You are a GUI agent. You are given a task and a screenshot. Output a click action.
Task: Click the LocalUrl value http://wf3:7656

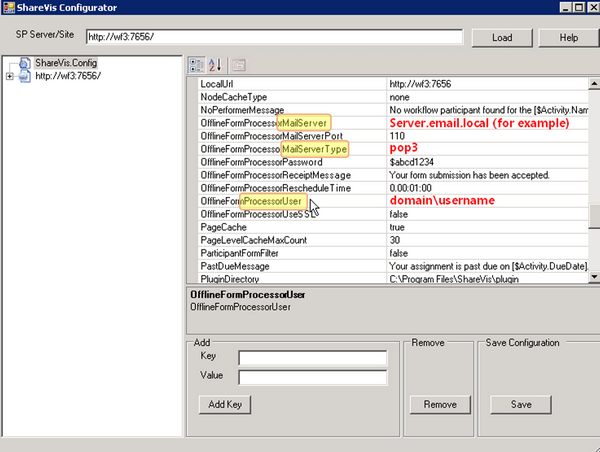click(420, 84)
